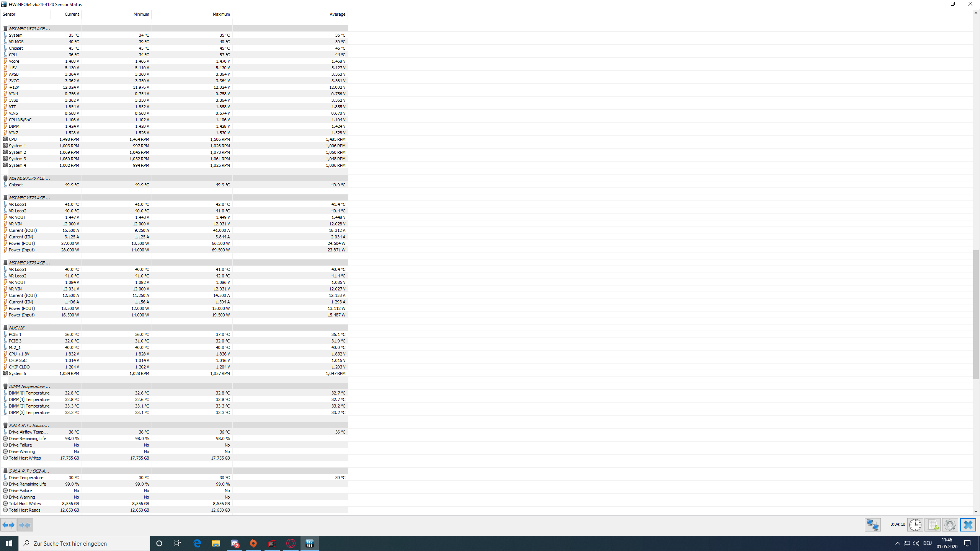Select the Vcore sensor row
This screenshot has width=980, height=551.
pyautogui.click(x=14, y=61)
